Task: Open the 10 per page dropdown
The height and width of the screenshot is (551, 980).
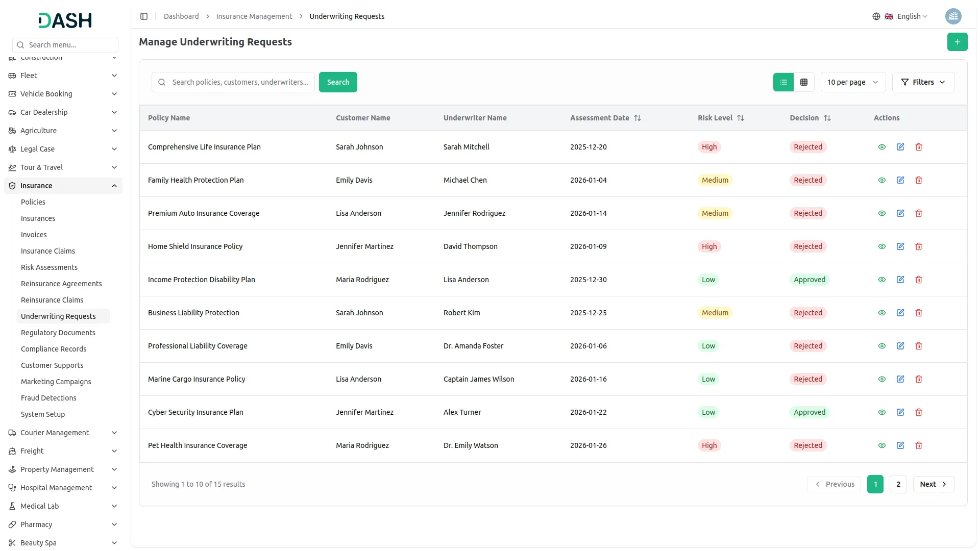Action: pos(852,82)
